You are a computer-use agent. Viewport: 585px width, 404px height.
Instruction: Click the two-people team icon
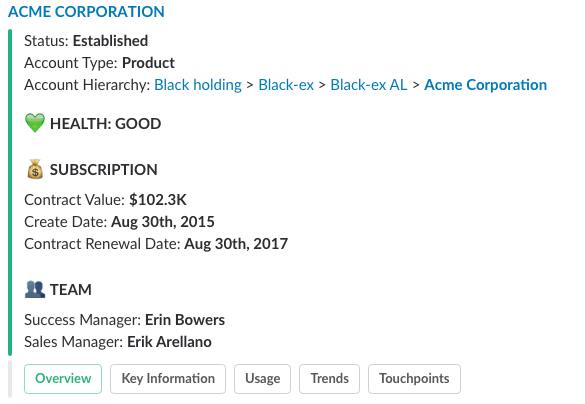(35, 289)
